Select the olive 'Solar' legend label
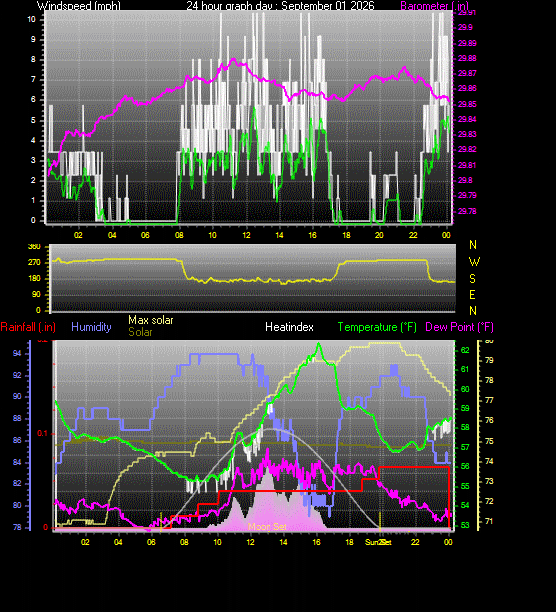This screenshot has width=556, height=612. tap(140, 332)
